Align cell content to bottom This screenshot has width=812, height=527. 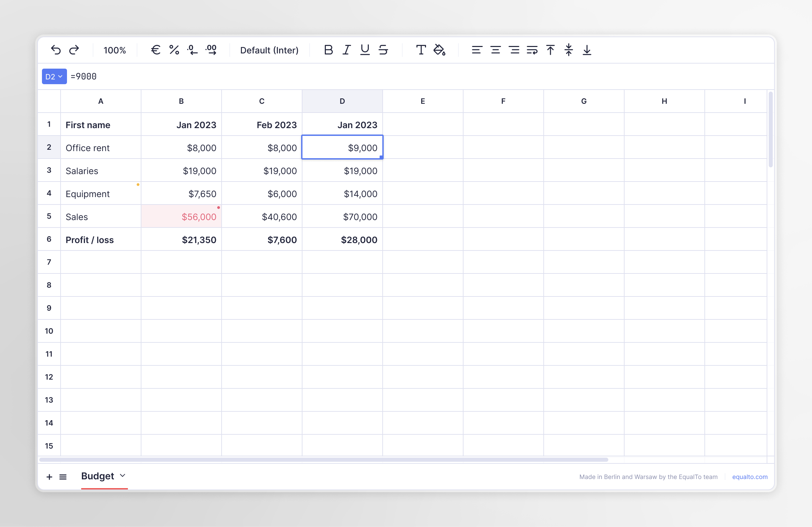587,50
